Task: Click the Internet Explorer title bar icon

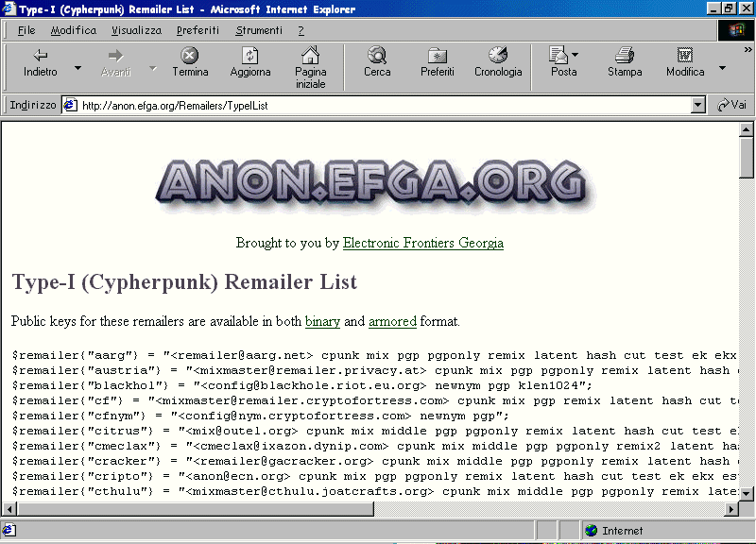Action: [x=9, y=8]
